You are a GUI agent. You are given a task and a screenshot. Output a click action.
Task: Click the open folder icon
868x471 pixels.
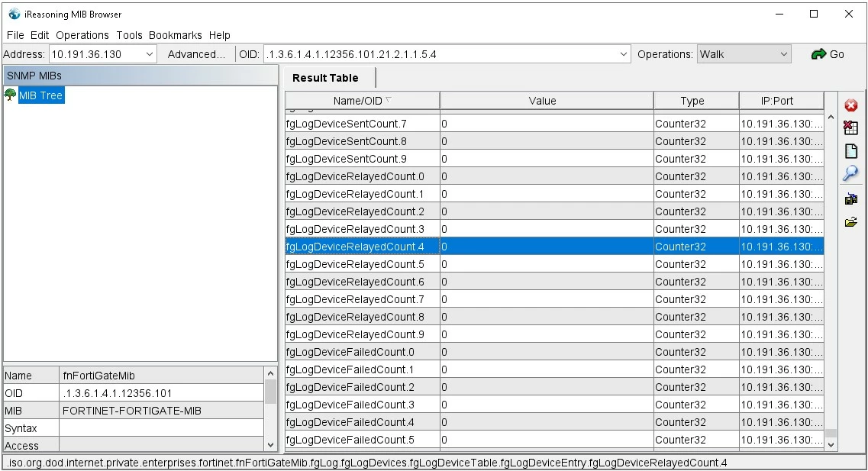tap(851, 222)
